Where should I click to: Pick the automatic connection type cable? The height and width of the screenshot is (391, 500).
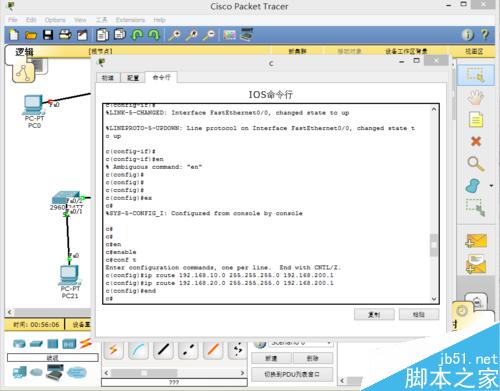click(113, 350)
